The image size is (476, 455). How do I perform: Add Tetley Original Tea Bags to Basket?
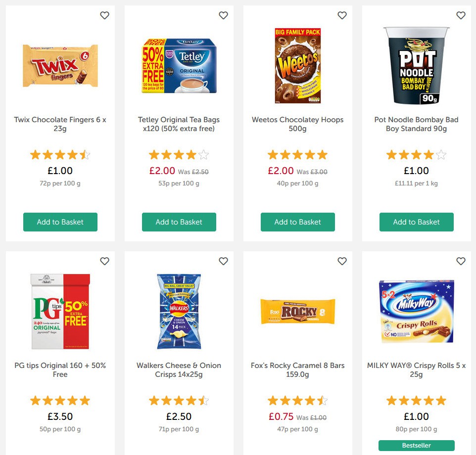click(179, 222)
